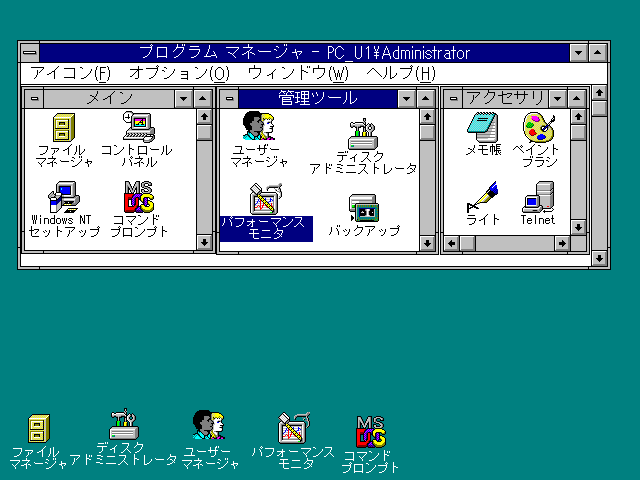Open アイコン(F) menu
Image resolution: width=640 pixels, height=480 pixels.
pos(71,73)
